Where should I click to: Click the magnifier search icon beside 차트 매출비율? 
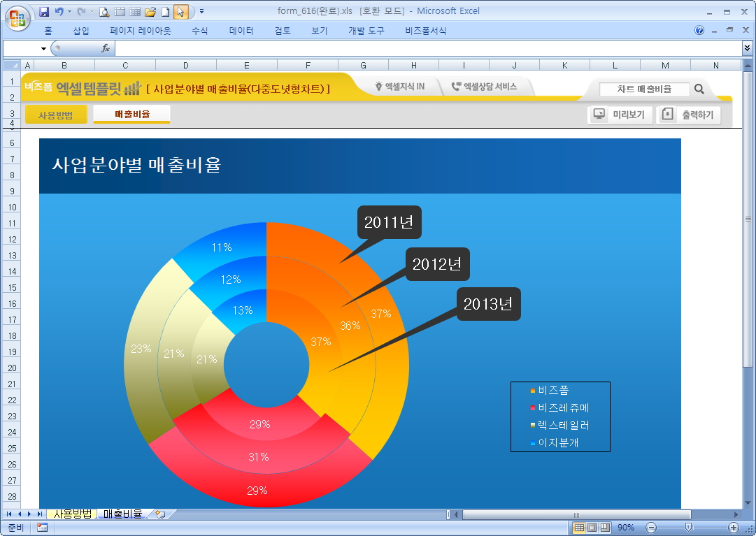click(x=699, y=89)
